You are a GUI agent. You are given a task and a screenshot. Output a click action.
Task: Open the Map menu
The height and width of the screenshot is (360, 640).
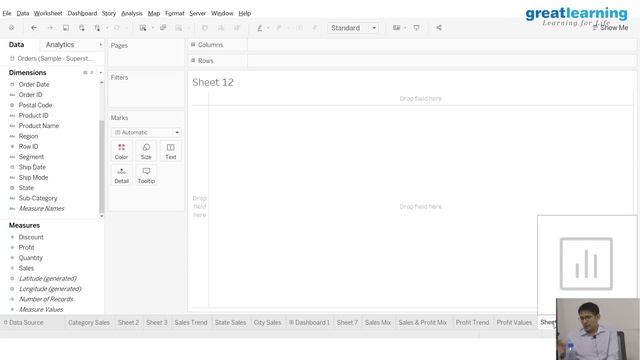click(154, 13)
